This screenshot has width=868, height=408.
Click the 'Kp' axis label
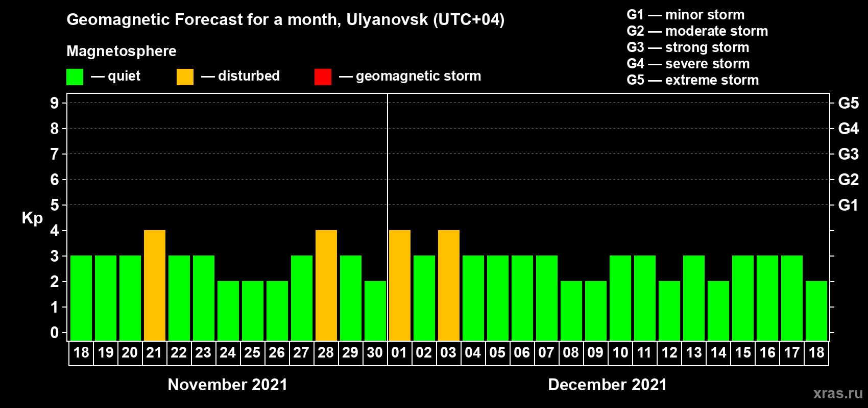(x=32, y=218)
